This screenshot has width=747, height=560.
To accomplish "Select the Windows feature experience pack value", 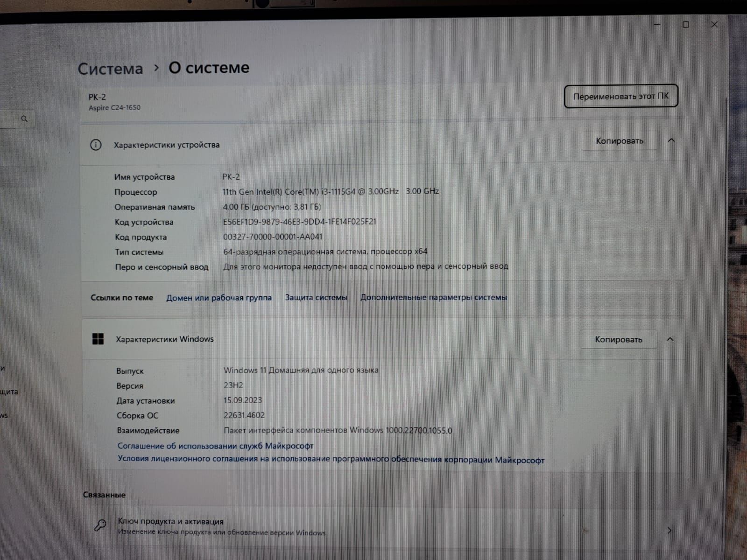I will tap(338, 430).
